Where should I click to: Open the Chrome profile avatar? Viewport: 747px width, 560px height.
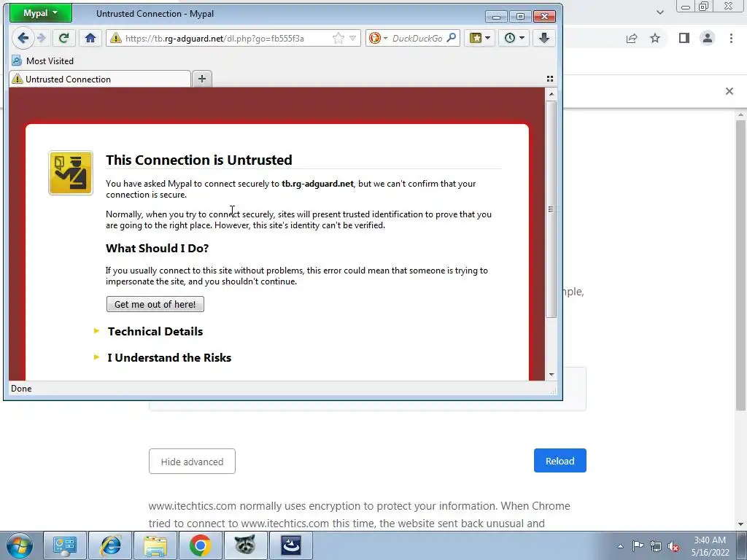pos(708,38)
